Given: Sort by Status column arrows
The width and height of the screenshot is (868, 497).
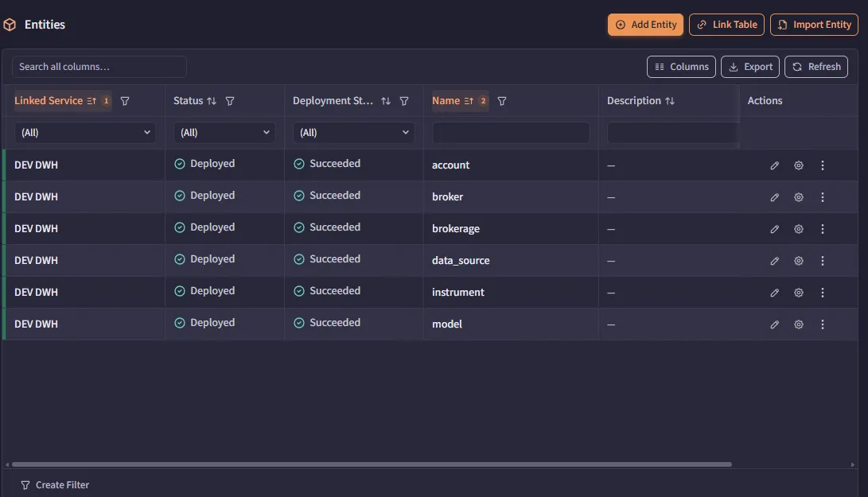Looking at the screenshot, I should click(212, 101).
